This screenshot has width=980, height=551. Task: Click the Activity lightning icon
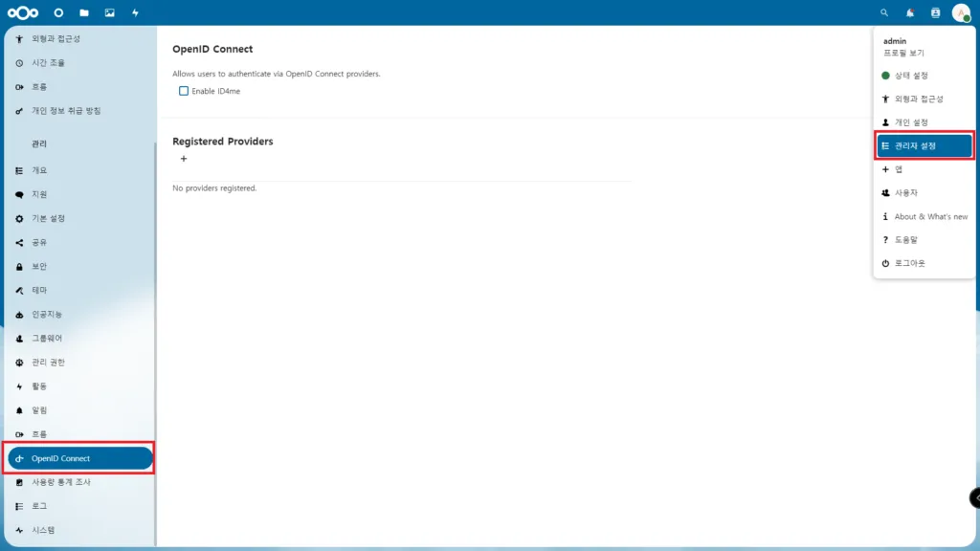[x=134, y=12]
